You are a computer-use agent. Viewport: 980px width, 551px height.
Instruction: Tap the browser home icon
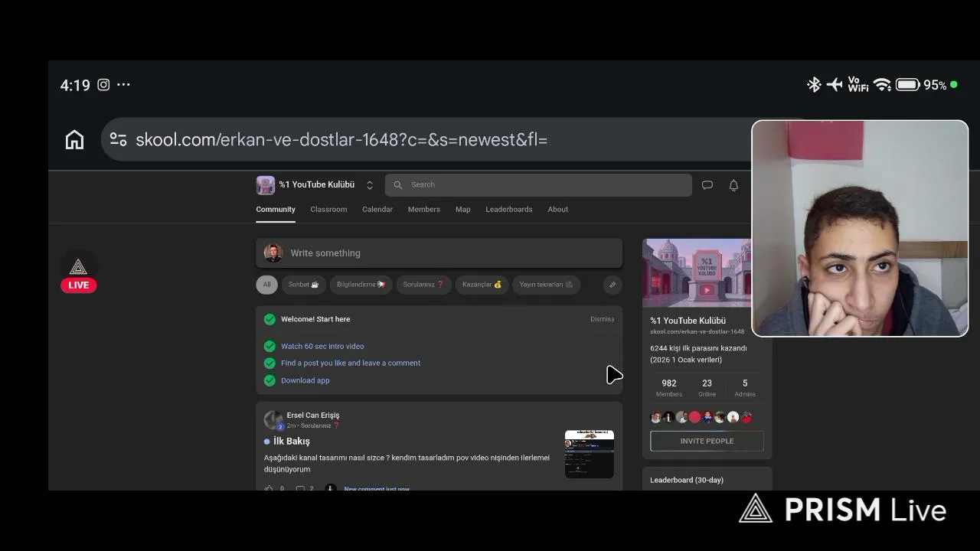click(74, 140)
